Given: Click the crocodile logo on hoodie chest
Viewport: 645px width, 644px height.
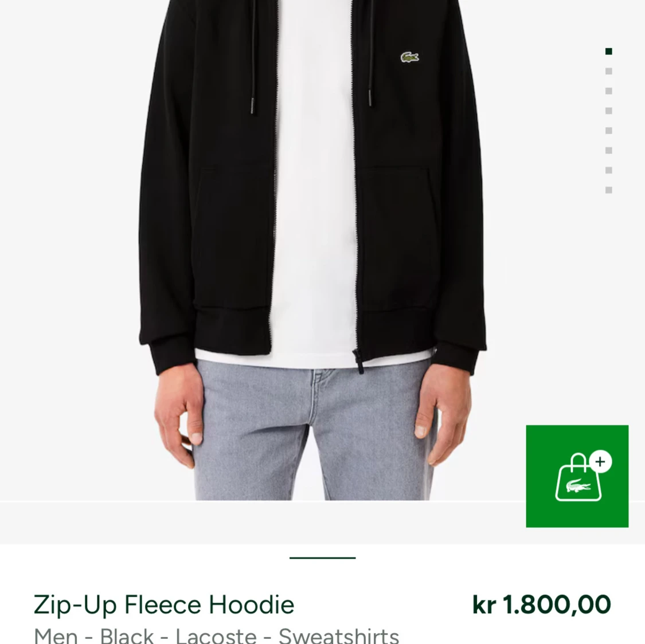Looking at the screenshot, I should [x=410, y=57].
